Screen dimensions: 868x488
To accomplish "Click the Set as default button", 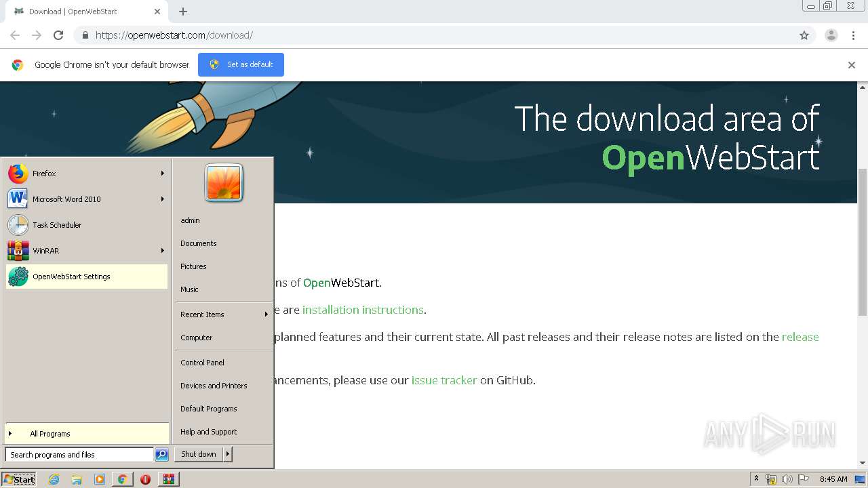I will coord(241,64).
